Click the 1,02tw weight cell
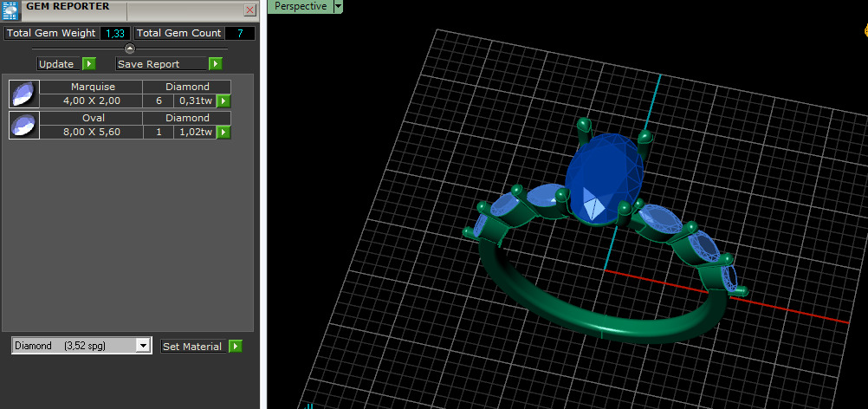The width and height of the screenshot is (868, 409). tap(195, 132)
